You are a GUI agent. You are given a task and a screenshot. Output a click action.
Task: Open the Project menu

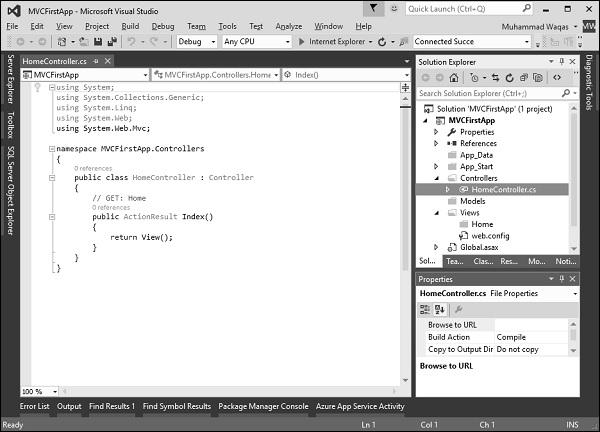(x=97, y=26)
